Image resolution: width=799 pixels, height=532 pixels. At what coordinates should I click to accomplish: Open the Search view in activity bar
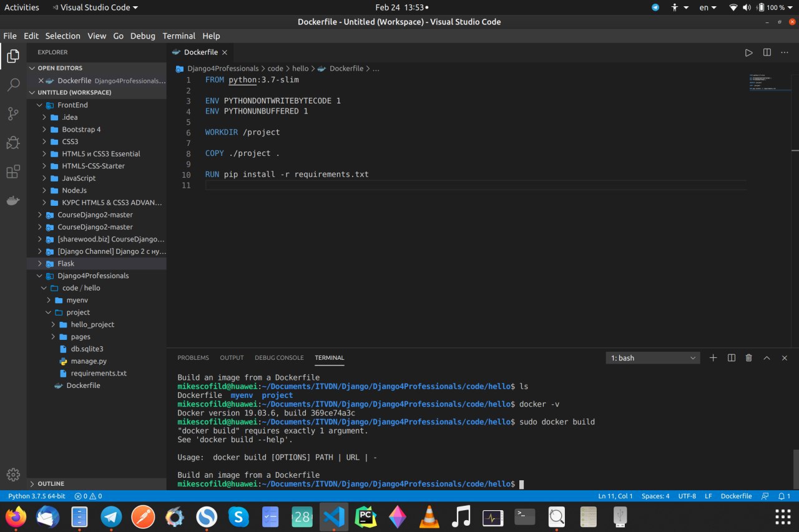click(13, 85)
